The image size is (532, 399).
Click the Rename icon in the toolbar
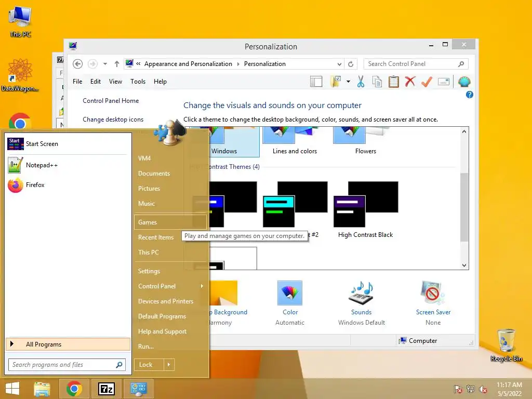click(x=444, y=82)
